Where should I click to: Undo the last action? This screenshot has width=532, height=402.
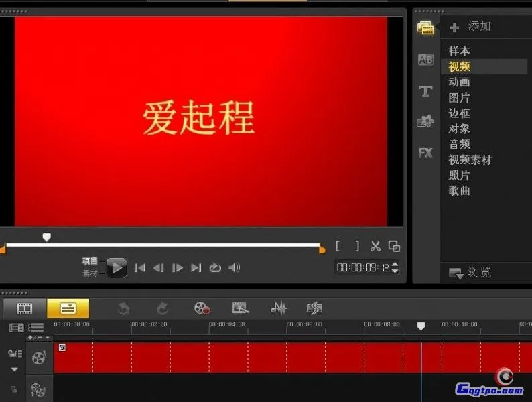click(x=124, y=308)
